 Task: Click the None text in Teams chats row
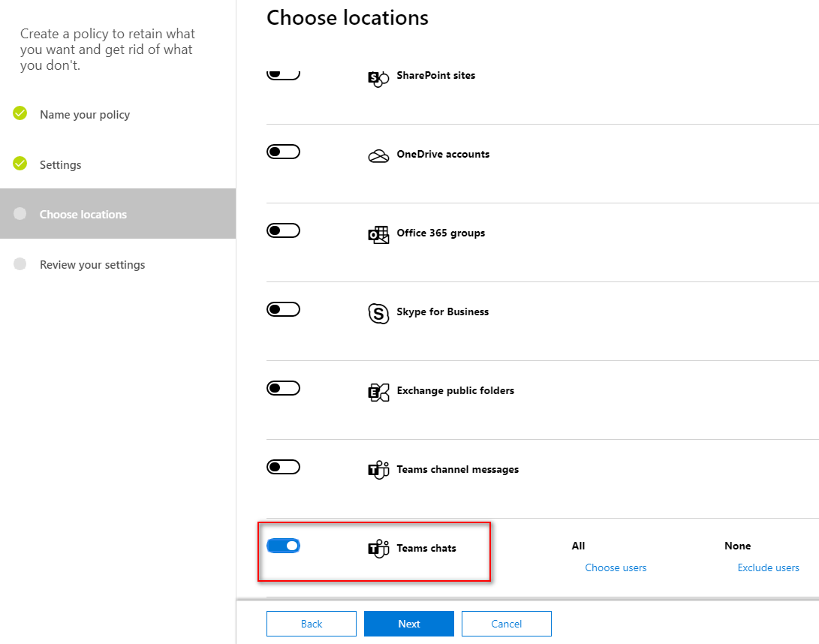[737, 546]
